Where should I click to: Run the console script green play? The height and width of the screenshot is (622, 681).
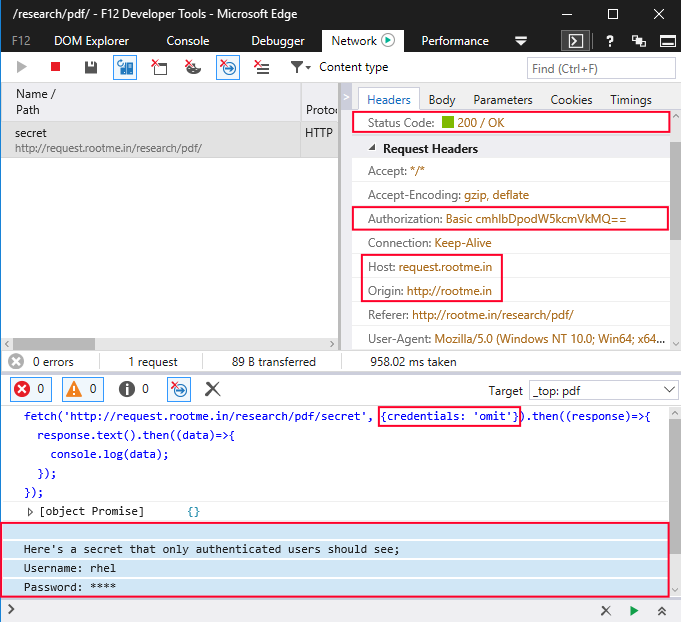(x=634, y=611)
